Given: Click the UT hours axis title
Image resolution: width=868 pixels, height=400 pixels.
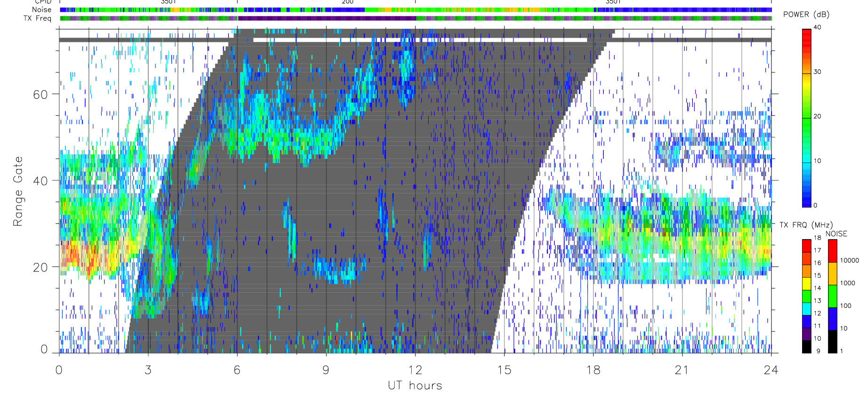Looking at the screenshot, I should coord(415,385).
